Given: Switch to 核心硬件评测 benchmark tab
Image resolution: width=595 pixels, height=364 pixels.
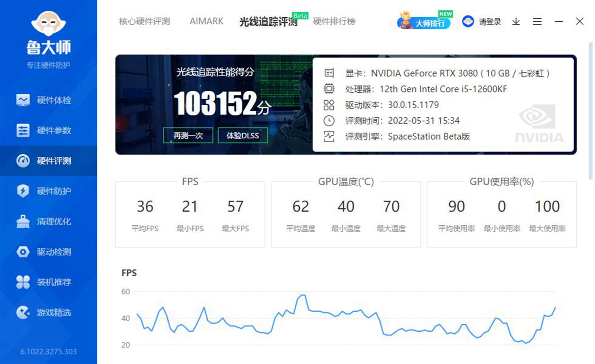Looking at the screenshot, I should (144, 21).
